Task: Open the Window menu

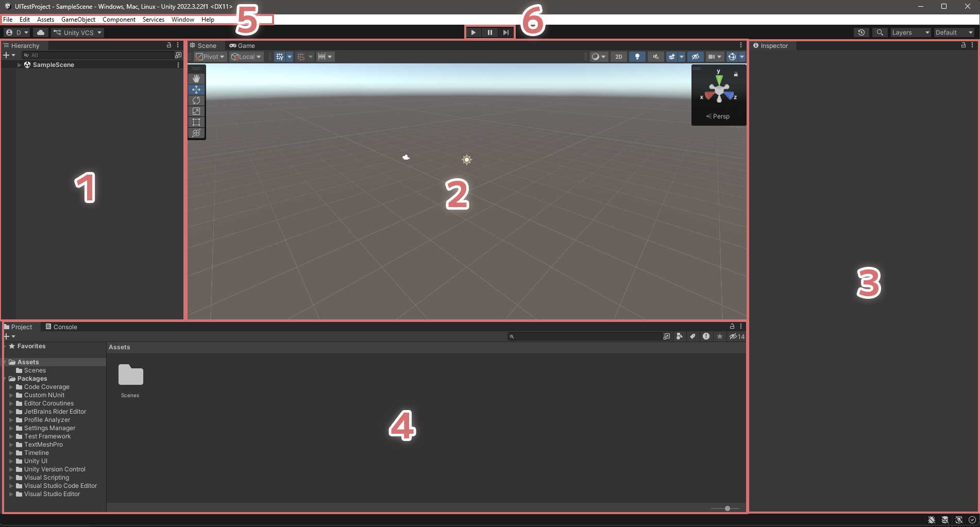Action: pos(183,20)
